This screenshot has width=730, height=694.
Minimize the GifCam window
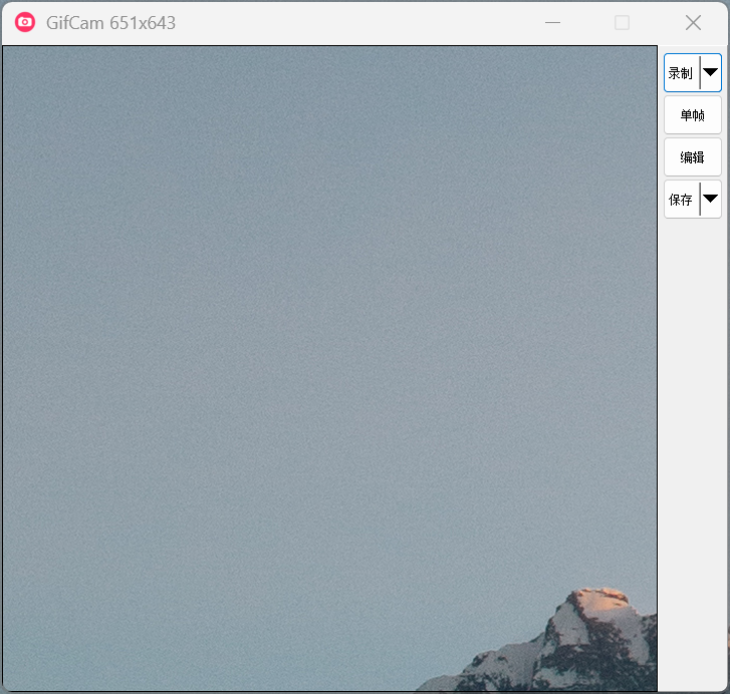click(x=553, y=22)
